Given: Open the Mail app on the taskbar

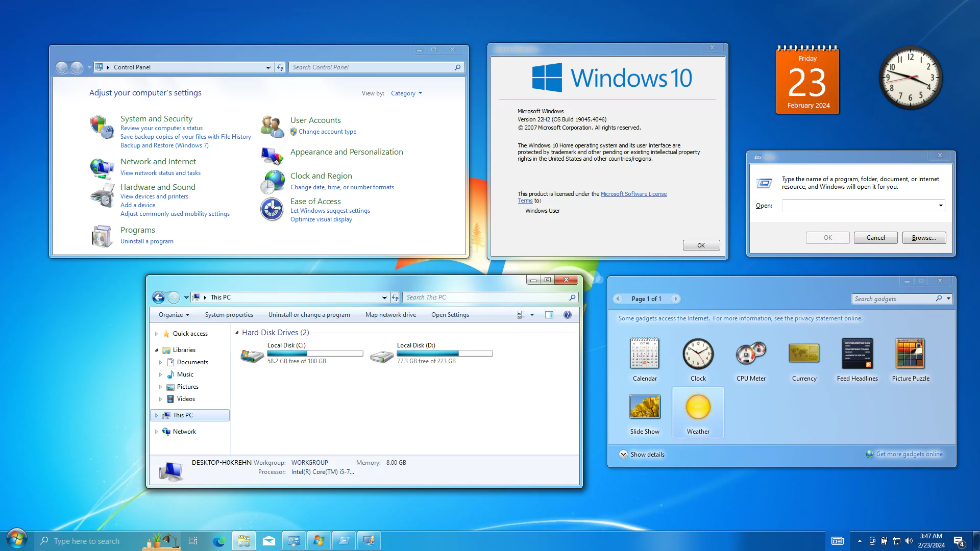Looking at the screenshot, I should point(269,541).
